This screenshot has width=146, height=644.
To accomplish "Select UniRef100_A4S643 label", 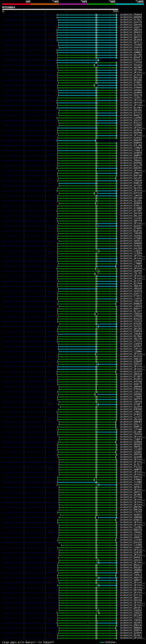I will [131, 65].
